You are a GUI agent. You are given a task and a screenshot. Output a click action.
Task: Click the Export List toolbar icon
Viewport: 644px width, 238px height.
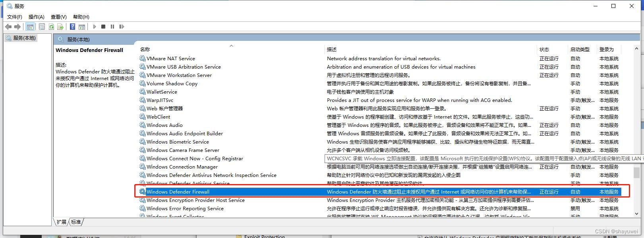click(60, 27)
